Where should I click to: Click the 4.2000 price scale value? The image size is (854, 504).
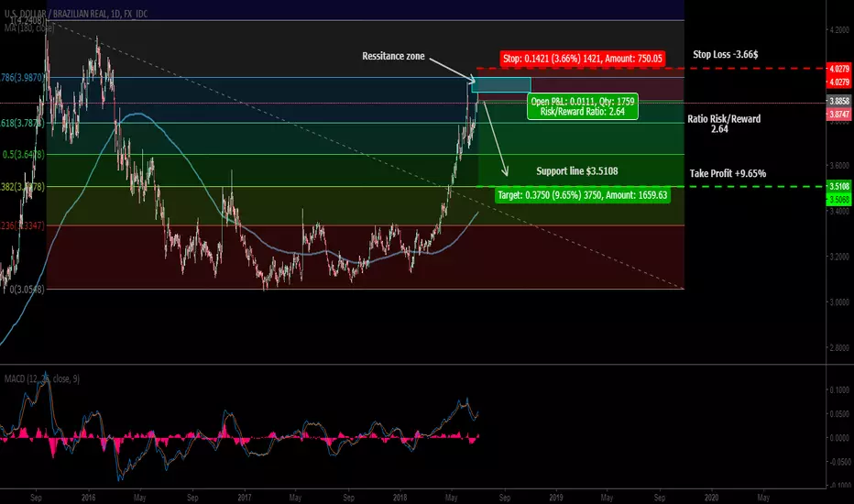[x=839, y=30]
